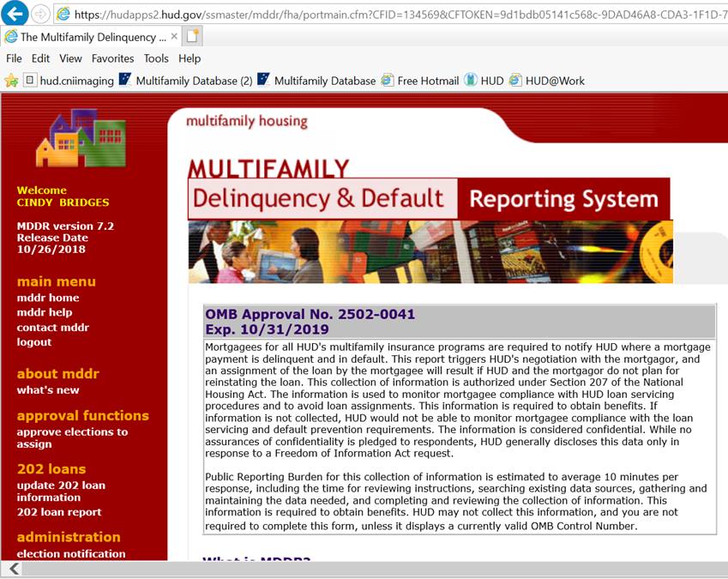Open the 202 loan report link
The image size is (728, 579).
click(59, 512)
